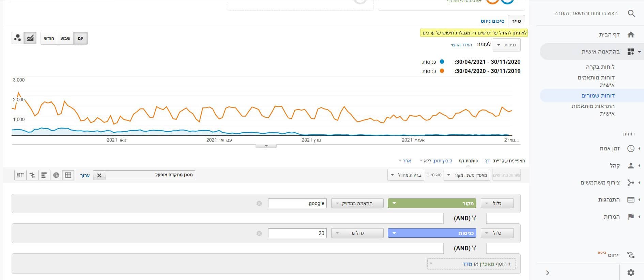
Task: Open the כניסות metric dropdown above chart
Action: [506, 45]
